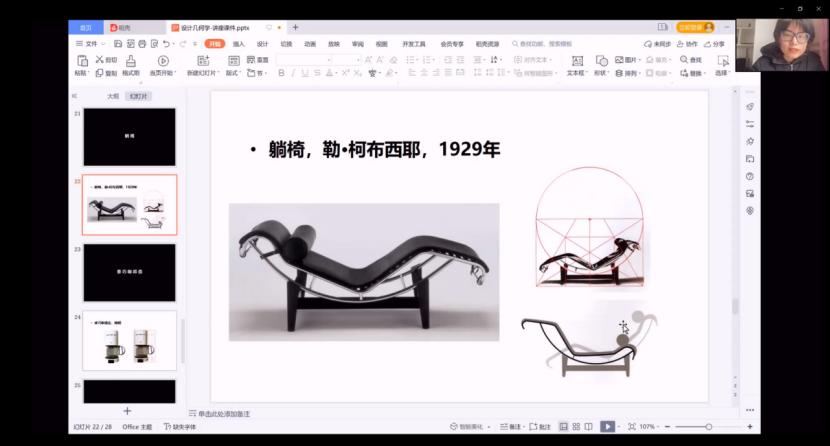Click the cloud sync status button
Image resolution: width=830 pixels, height=446 pixels.
click(657, 44)
